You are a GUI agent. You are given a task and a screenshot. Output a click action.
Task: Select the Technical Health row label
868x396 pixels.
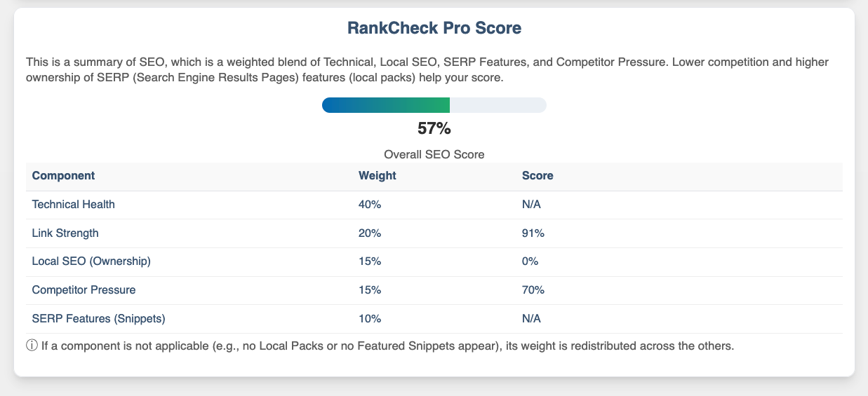tap(73, 205)
